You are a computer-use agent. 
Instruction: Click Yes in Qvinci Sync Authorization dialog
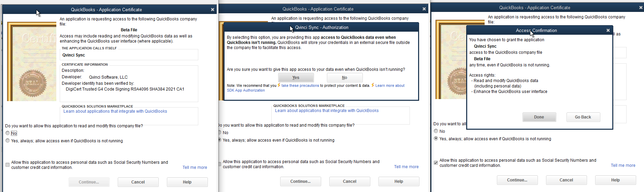click(x=296, y=78)
